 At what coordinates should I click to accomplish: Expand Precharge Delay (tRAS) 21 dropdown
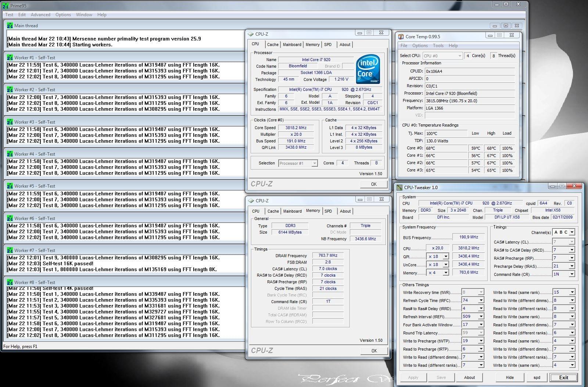click(x=572, y=266)
